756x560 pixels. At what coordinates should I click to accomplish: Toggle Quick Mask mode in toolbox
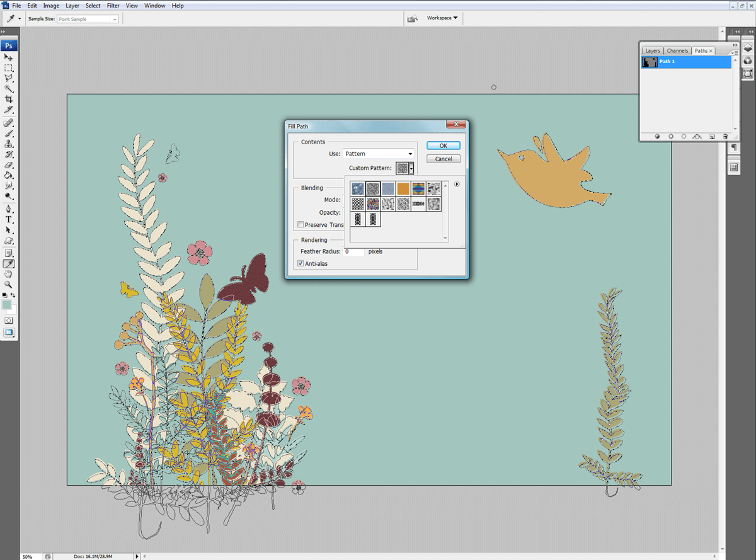point(9,320)
